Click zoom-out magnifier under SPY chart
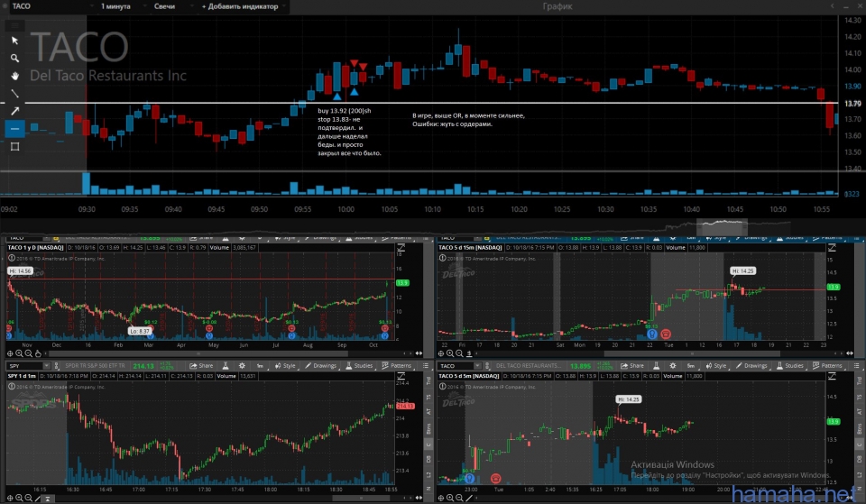This screenshot has width=866, height=504. click(x=29, y=498)
